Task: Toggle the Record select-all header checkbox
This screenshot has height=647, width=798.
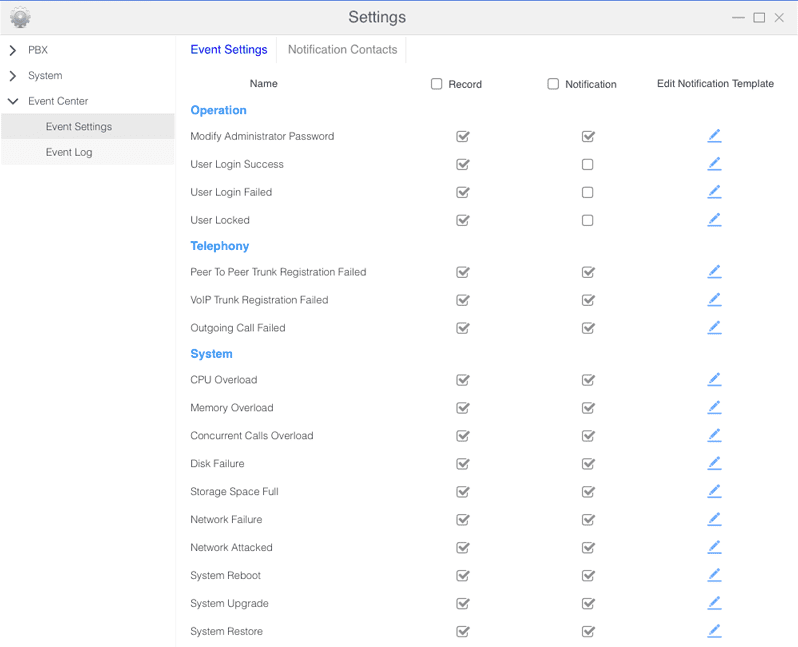Action: 436,84
